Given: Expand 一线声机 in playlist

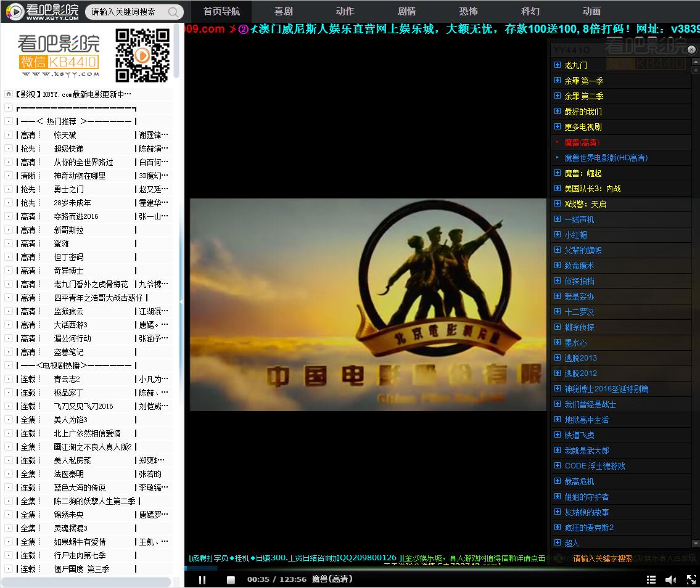Looking at the screenshot, I should coord(557,219).
